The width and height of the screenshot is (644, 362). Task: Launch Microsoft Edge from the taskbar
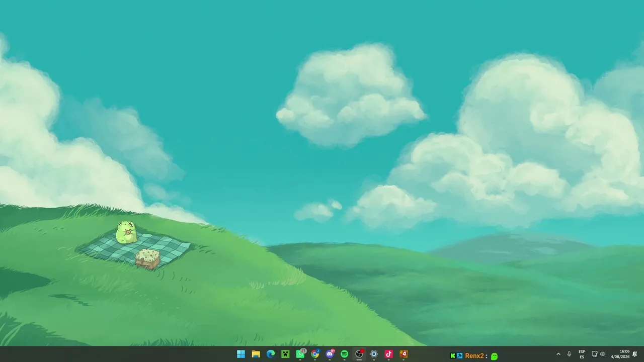(271, 354)
